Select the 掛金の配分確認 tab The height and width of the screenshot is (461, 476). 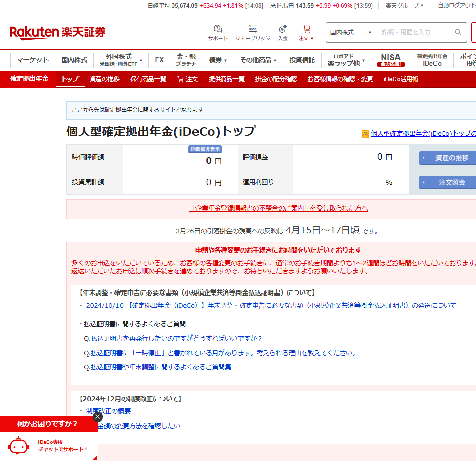pos(276,79)
